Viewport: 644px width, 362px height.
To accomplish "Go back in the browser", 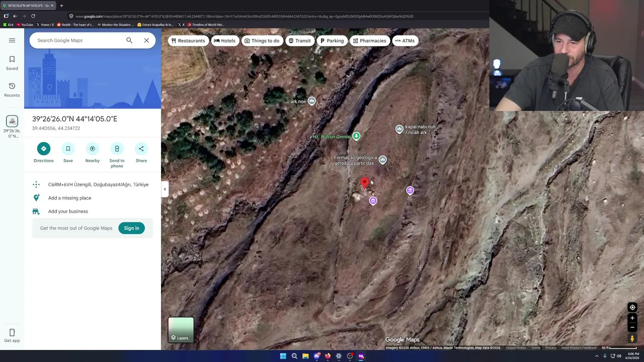I will coord(15,16).
